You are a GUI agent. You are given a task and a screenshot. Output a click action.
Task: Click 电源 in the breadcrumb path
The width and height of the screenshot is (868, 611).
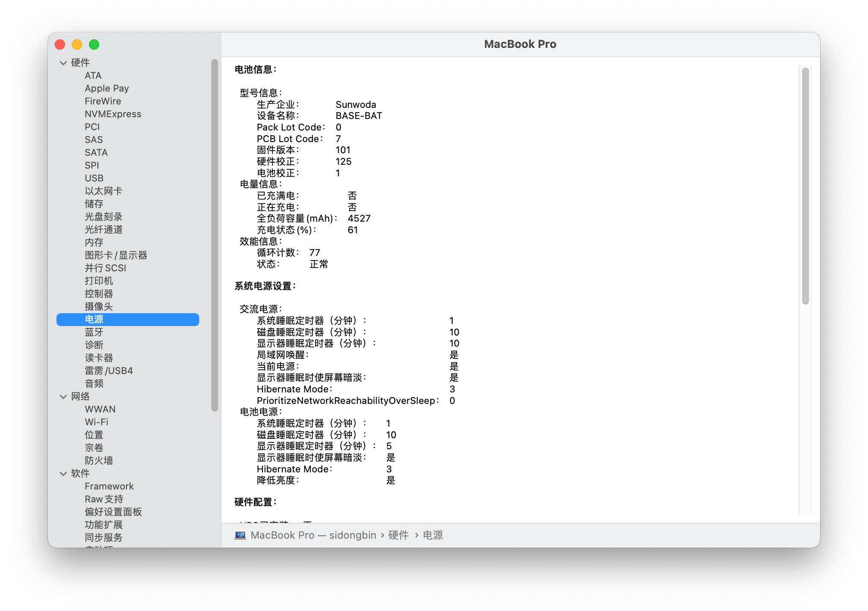click(432, 534)
